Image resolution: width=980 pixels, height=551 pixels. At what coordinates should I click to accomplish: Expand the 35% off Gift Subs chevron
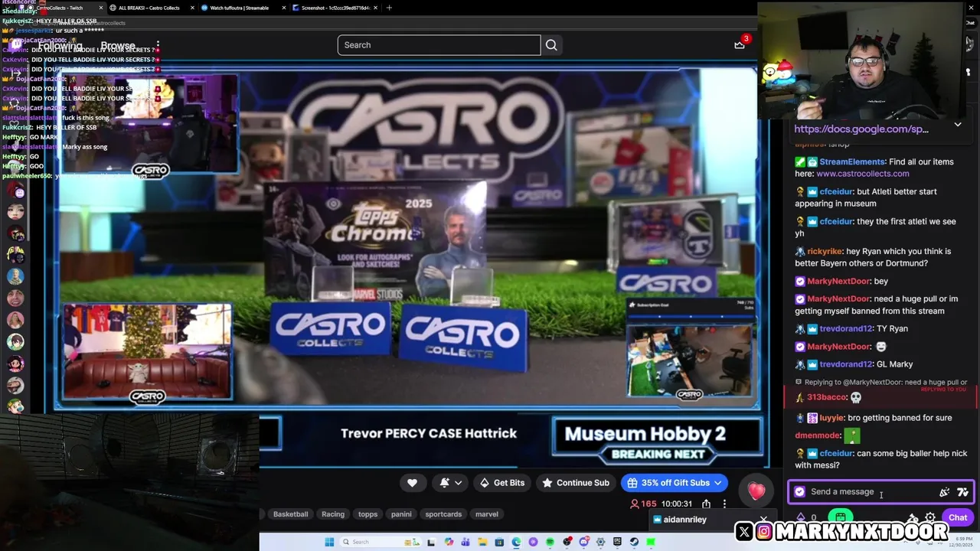(718, 483)
